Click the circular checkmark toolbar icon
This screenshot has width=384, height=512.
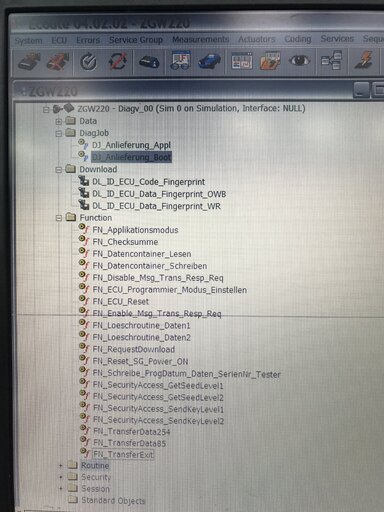click(88, 62)
